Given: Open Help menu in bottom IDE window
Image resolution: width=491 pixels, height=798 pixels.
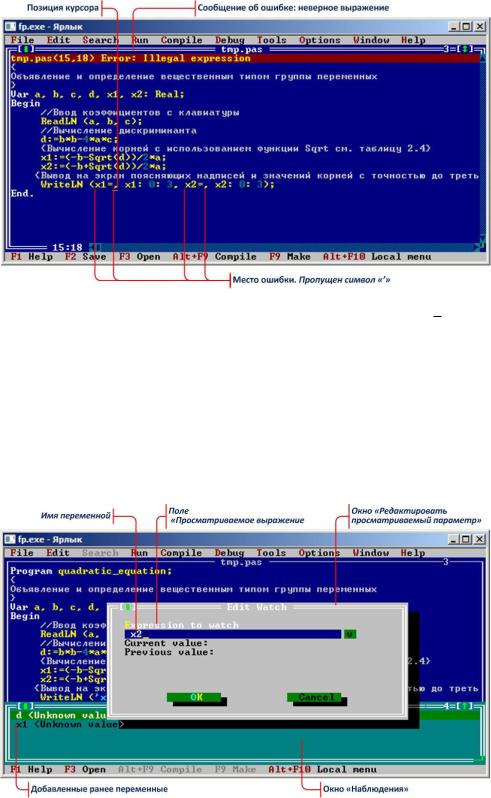Looking at the screenshot, I should [x=412, y=553].
